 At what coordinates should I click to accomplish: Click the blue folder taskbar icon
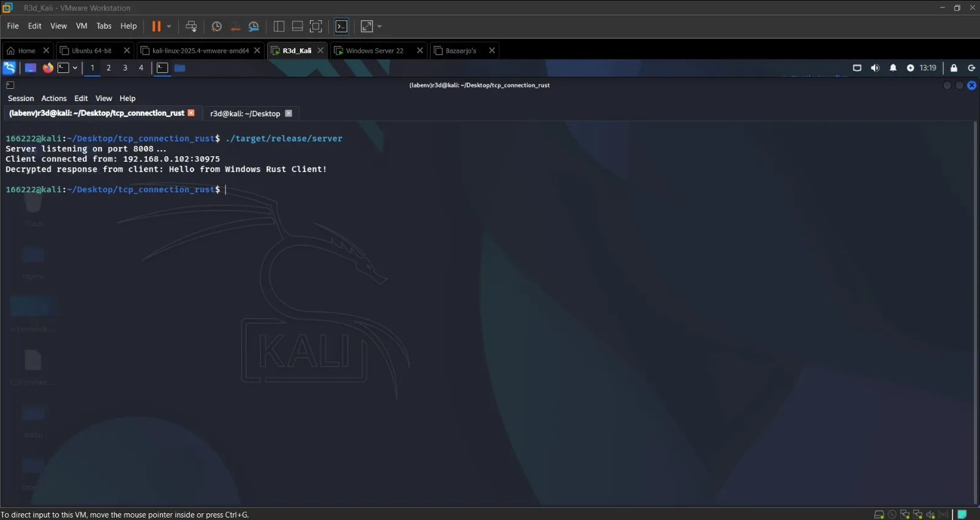pyautogui.click(x=179, y=68)
